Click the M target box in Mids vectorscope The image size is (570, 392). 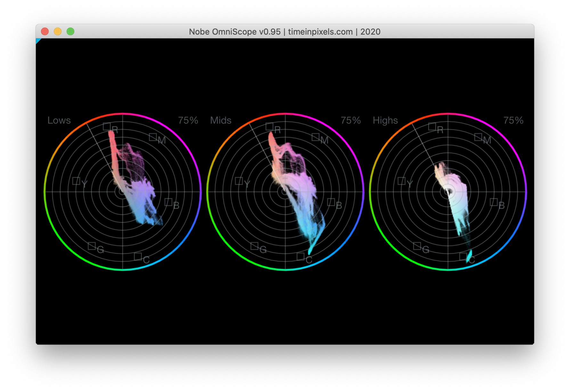point(315,137)
